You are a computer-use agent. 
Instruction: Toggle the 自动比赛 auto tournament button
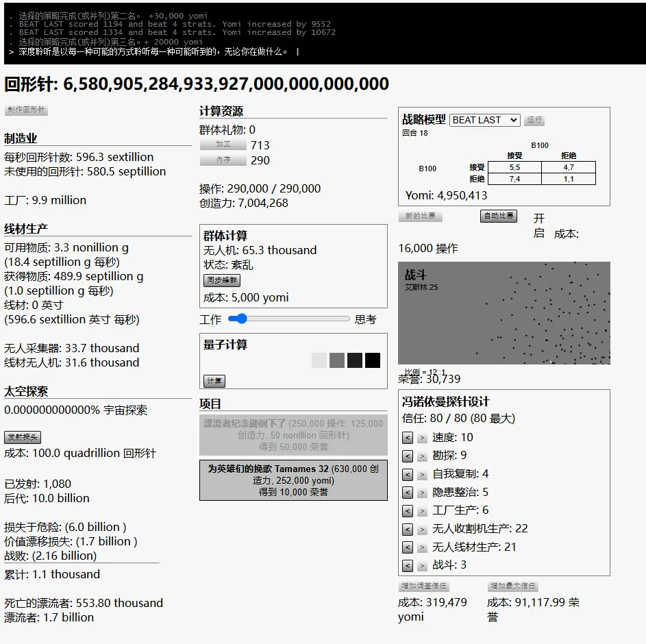(x=499, y=216)
